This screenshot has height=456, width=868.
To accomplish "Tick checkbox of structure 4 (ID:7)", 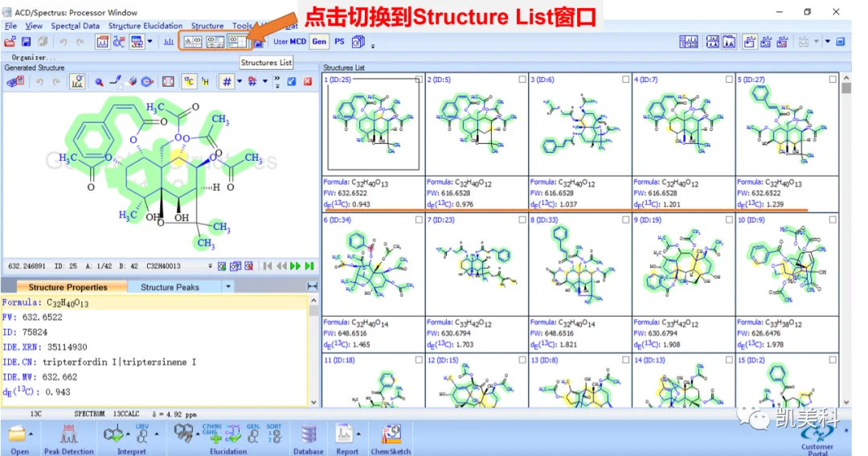I will click(729, 80).
